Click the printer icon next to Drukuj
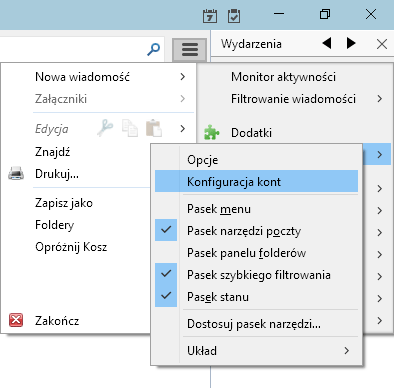 (16, 174)
